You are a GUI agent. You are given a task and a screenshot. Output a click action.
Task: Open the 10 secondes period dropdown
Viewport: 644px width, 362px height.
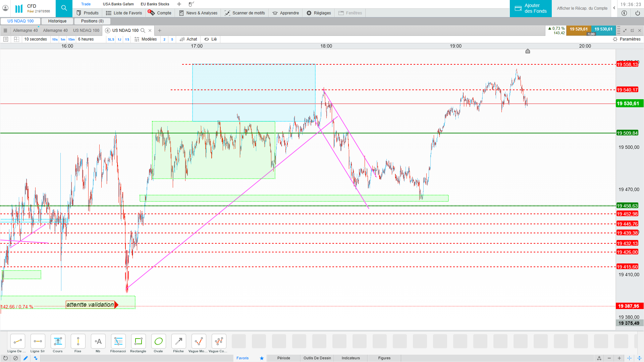pos(36,39)
